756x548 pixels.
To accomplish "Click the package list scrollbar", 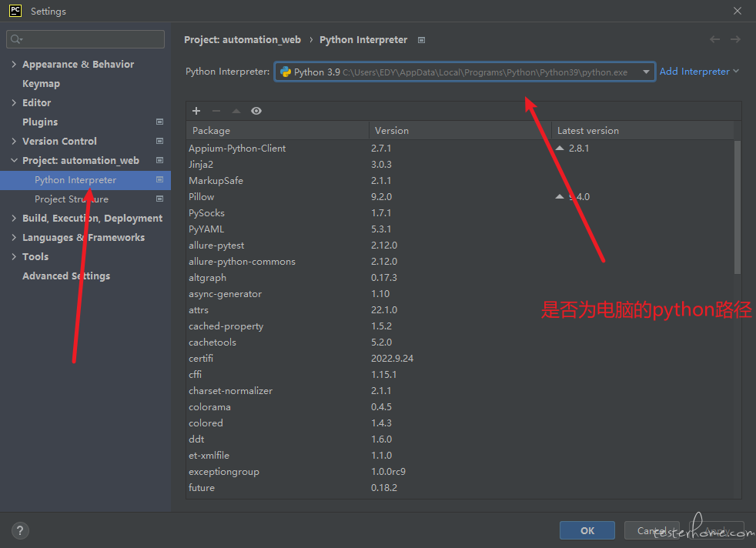I will click(738, 207).
